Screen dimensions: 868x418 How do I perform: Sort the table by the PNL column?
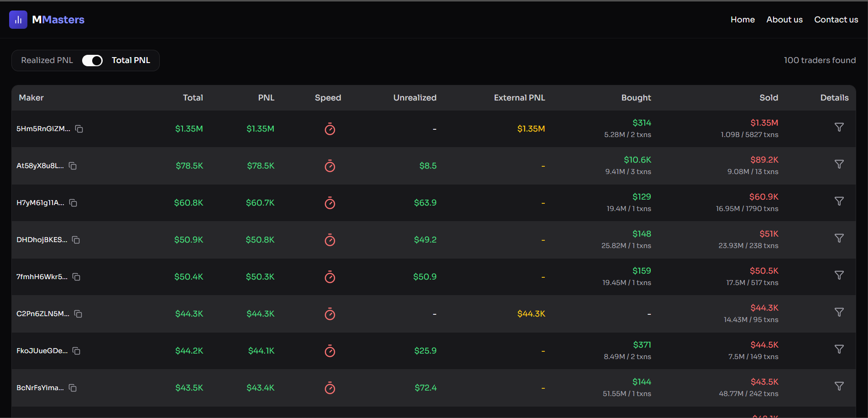266,98
